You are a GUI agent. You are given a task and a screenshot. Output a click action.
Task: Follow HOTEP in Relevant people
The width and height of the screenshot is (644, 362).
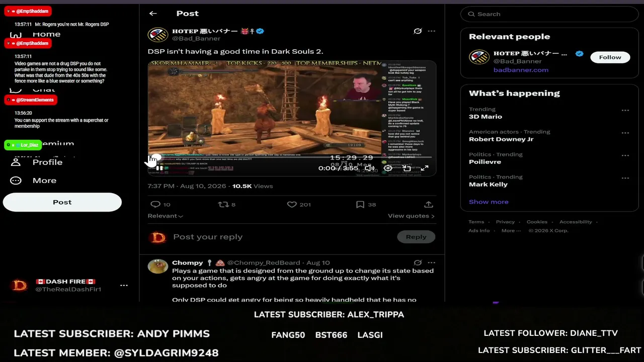[610, 57]
